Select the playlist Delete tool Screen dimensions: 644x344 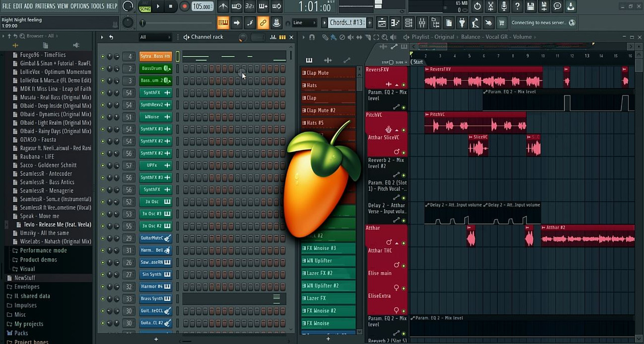[342, 37]
